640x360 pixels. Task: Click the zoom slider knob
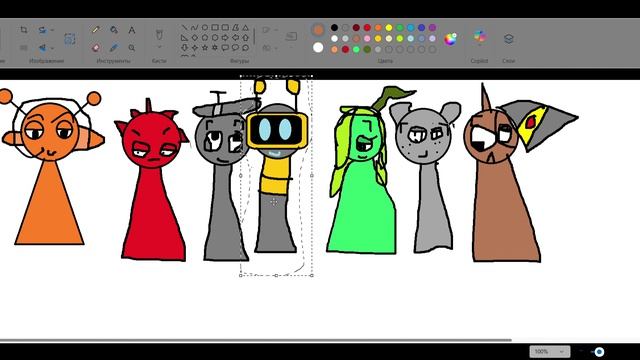599,351
